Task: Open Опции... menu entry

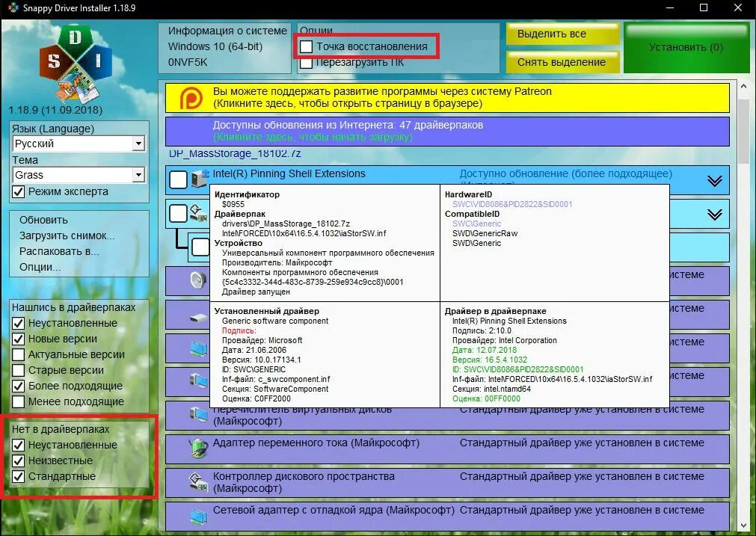Action: pyautogui.click(x=40, y=267)
